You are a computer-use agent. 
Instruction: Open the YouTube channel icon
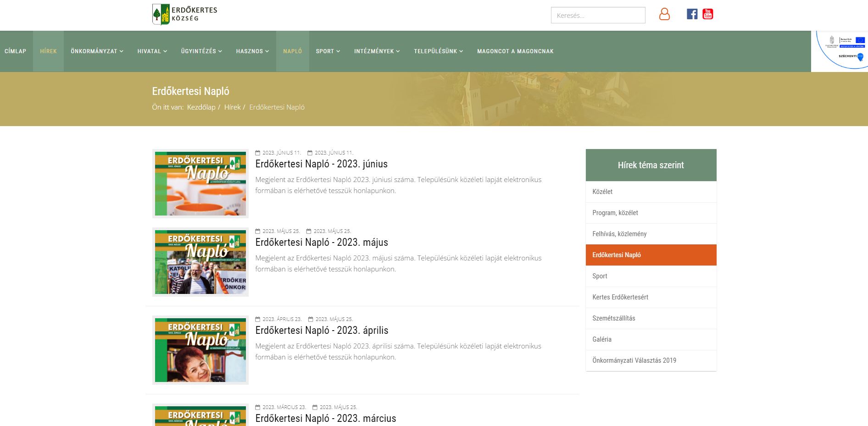[x=708, y=14]
